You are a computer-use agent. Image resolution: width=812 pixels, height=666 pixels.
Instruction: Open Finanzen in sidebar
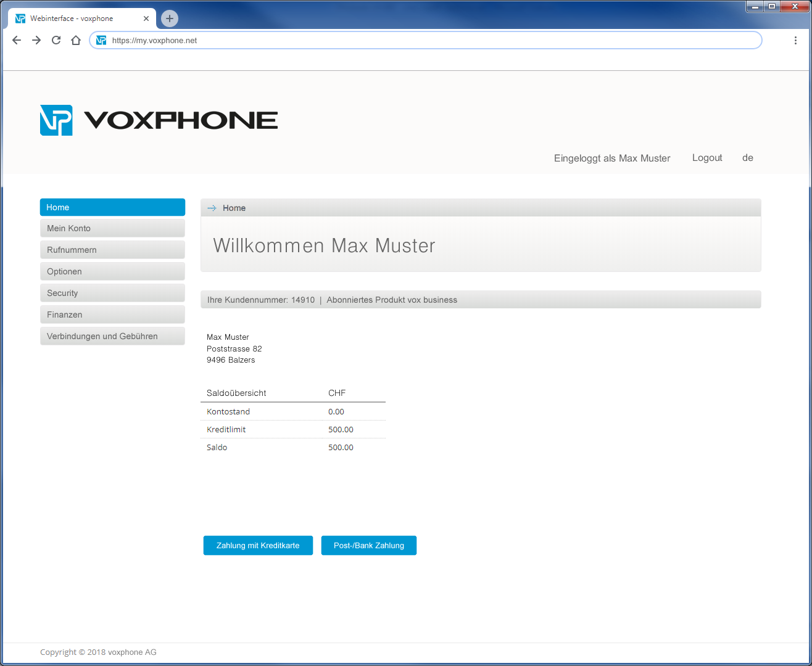112,314
